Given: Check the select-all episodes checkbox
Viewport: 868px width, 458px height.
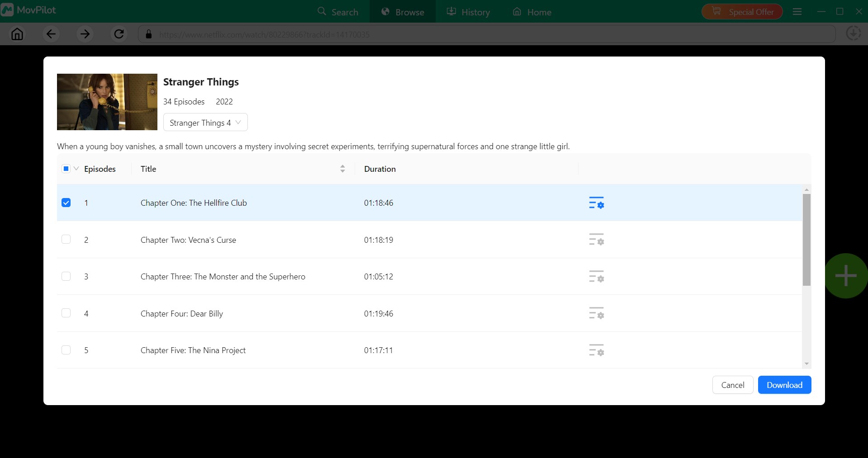Looking at the screenshot, I should click(66, 168).
